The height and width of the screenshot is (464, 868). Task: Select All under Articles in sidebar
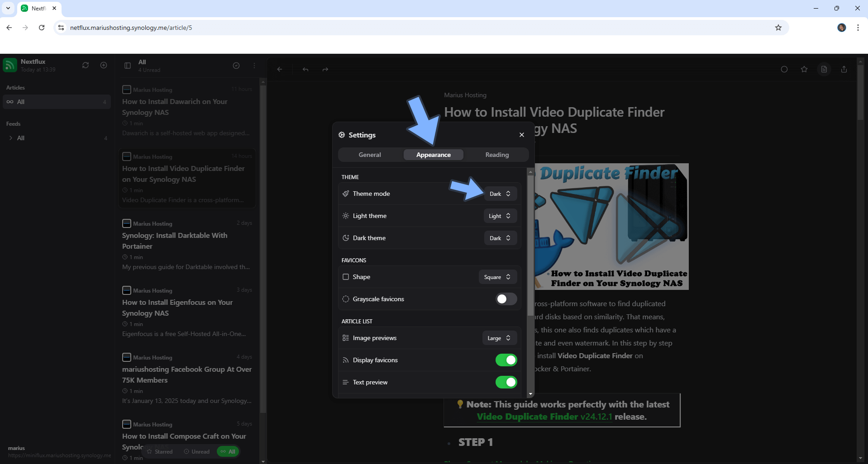57,102
